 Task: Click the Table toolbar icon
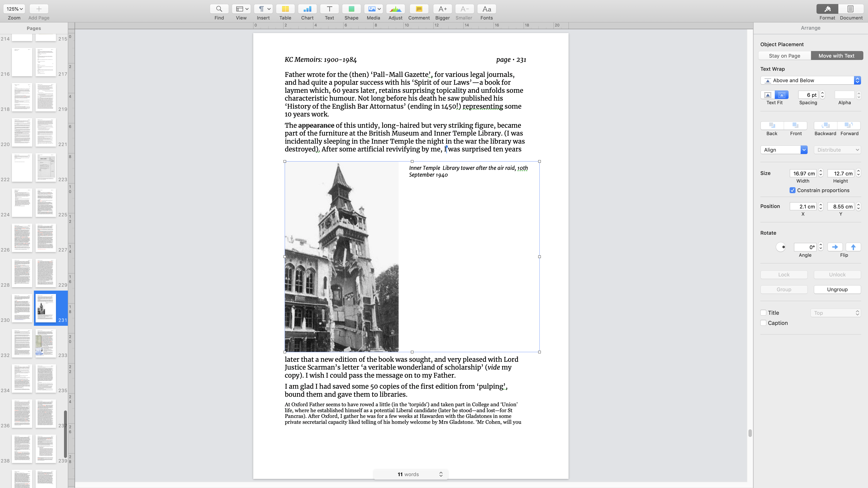click(x=285, y=9)
